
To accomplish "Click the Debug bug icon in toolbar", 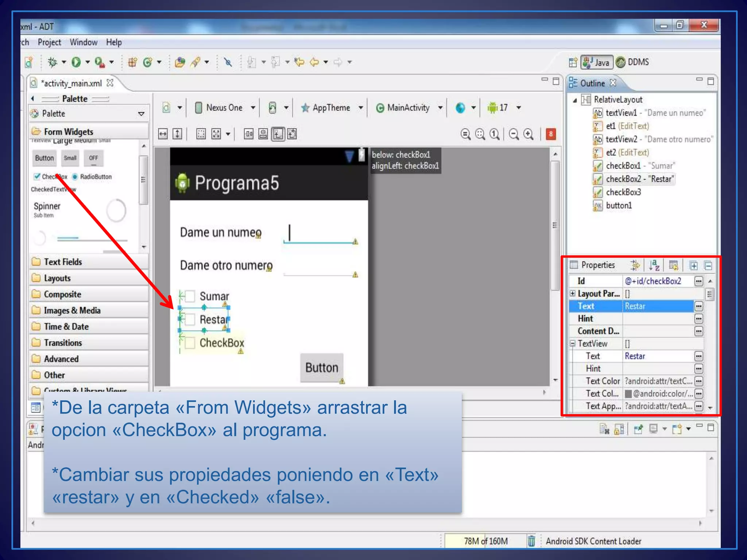I will (x=52, y=62).
